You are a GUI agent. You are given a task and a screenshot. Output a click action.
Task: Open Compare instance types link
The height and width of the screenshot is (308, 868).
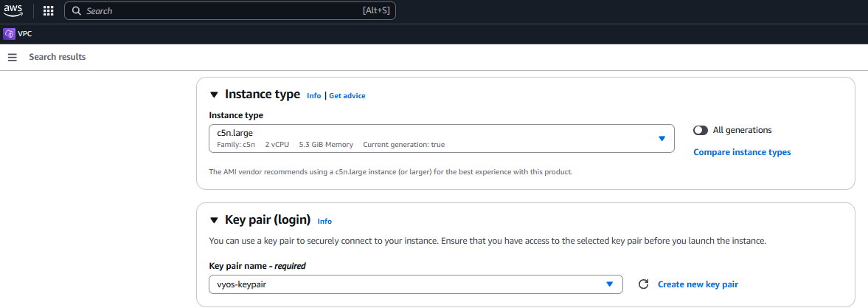click(x=742, y=152)
